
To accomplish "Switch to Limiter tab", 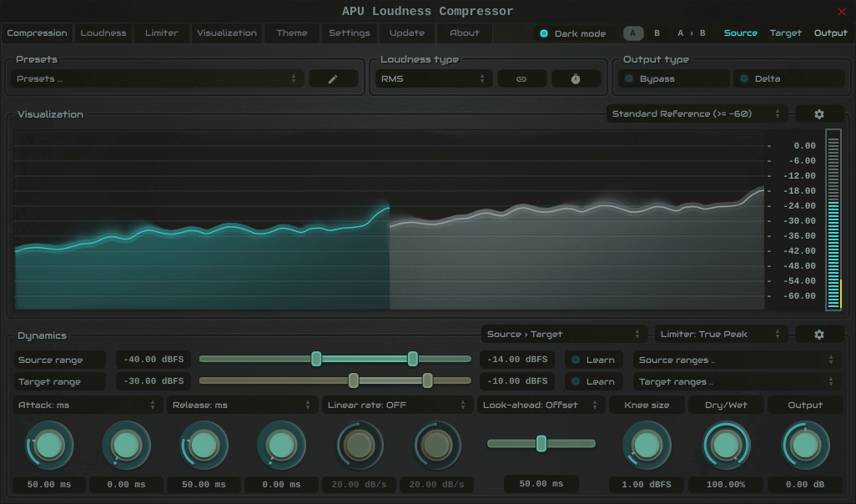I will click(162, 33).
